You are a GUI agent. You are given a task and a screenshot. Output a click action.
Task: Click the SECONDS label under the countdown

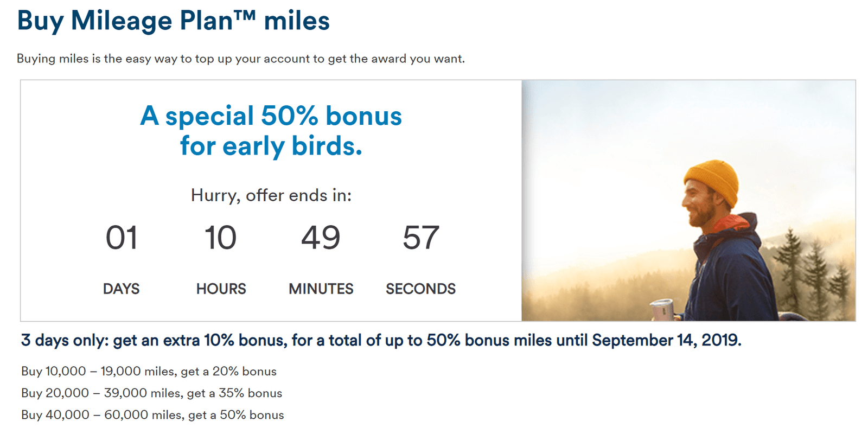[x=421, y=289]
